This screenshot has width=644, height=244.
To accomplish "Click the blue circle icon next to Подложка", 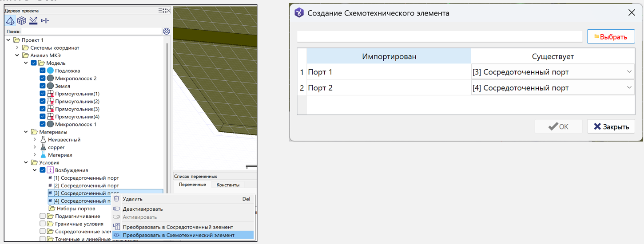I will [x=50, y=71].
